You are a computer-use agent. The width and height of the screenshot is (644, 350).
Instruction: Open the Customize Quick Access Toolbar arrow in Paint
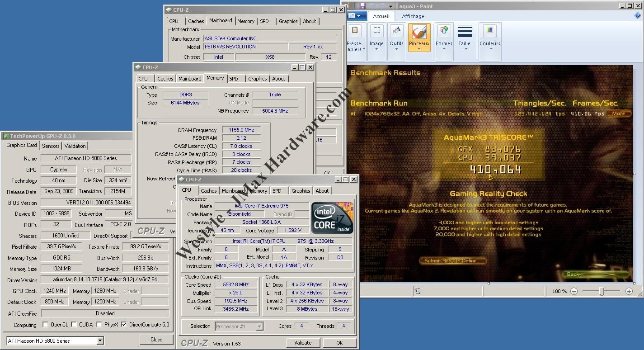[x=390, y=6]
